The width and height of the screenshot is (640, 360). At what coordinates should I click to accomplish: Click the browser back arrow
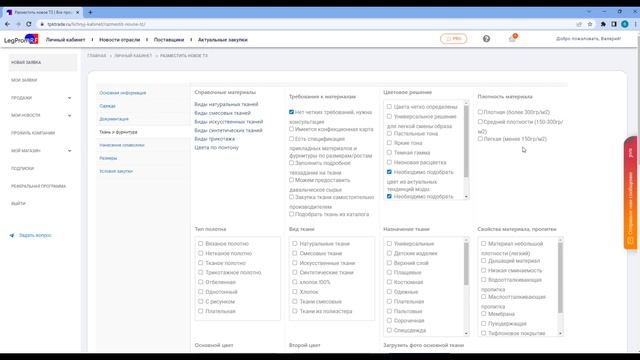(7, 24)
